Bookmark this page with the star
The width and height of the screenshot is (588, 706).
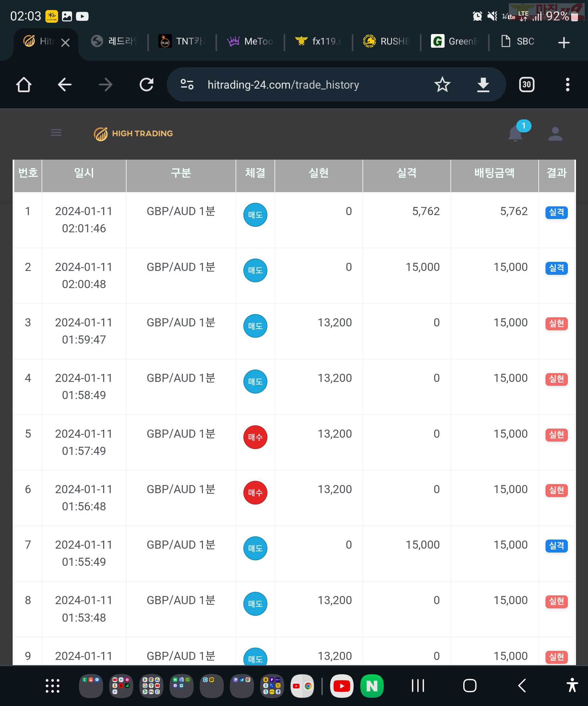point(442,85)
